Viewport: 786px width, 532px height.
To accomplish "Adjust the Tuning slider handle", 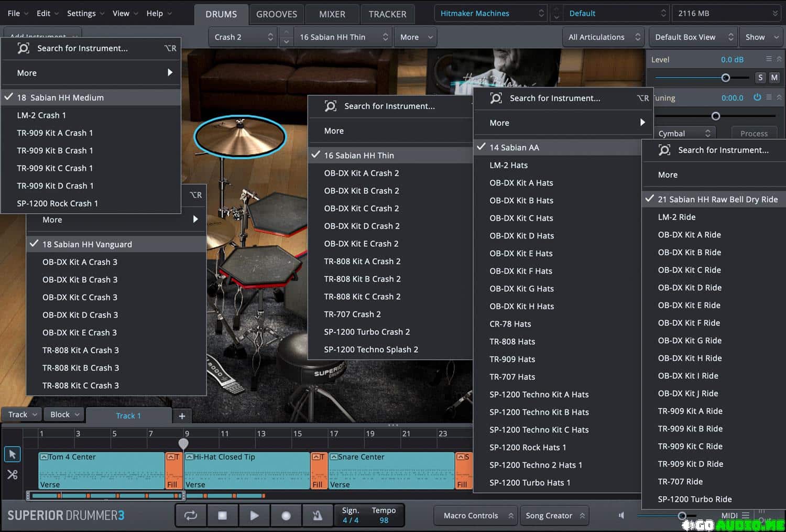I will (x=716, y=116).
